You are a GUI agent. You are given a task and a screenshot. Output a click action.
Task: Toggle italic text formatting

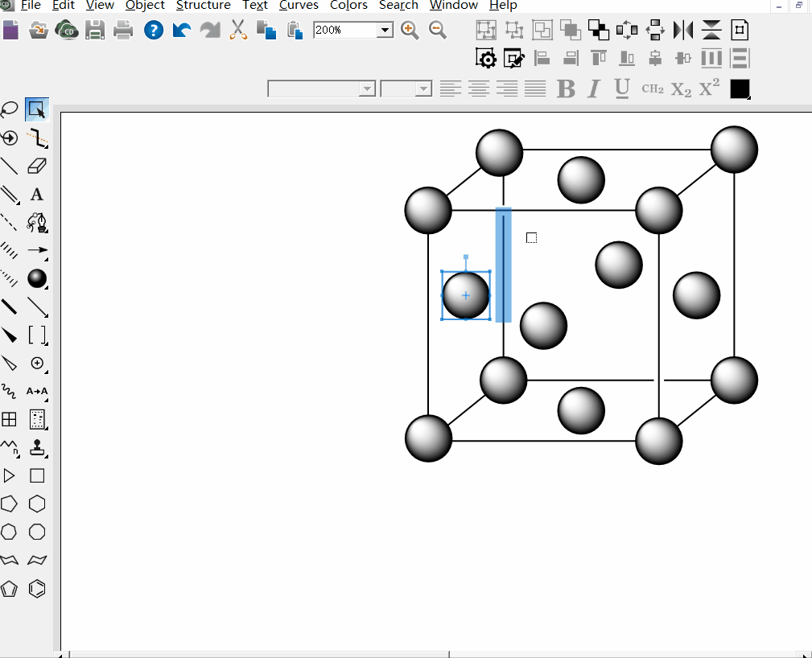593,88
